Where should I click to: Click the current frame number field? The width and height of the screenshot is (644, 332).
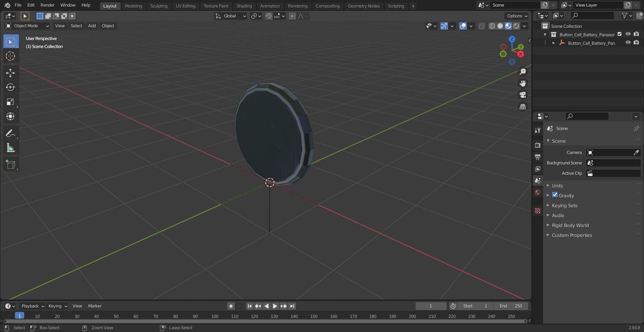click(x=431, y=306)
